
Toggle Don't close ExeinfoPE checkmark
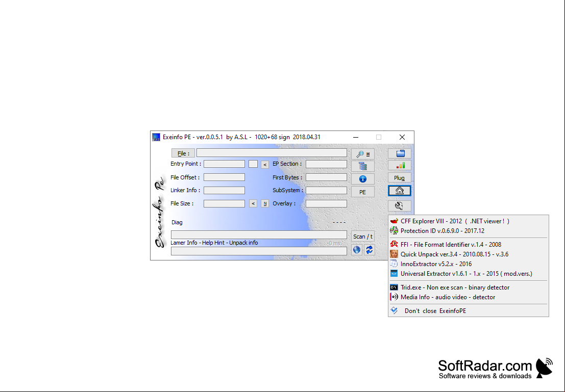pos(394,310)
